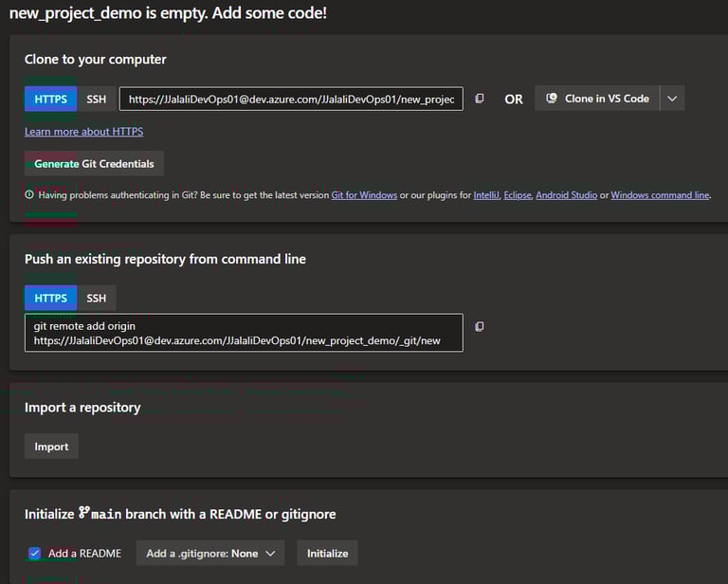Click the info icon beside authentication help

[29, 194]
